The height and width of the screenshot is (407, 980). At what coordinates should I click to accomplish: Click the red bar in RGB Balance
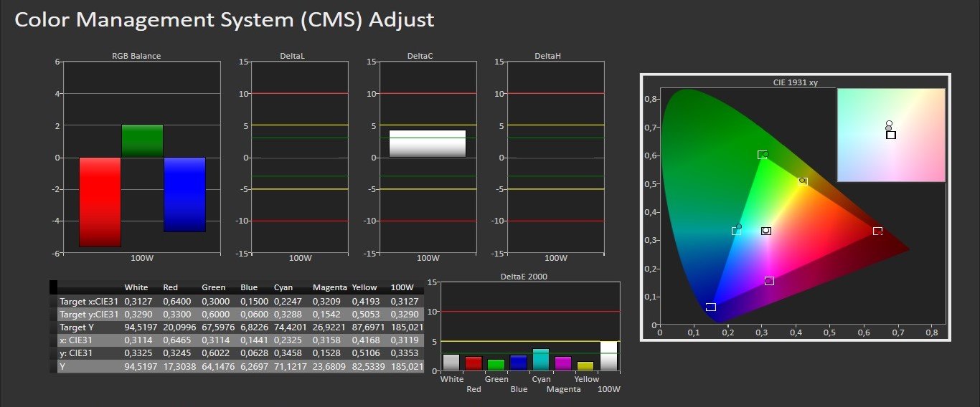[100, 201]
